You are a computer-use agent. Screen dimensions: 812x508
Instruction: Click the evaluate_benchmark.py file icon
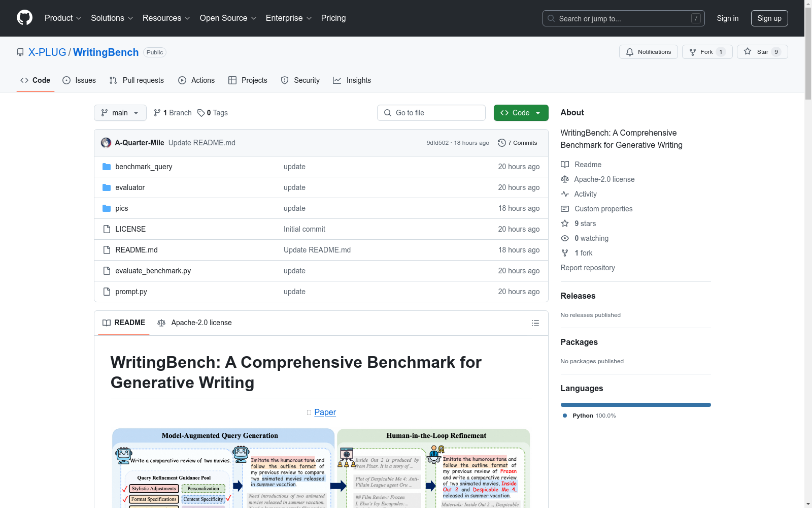107,271
